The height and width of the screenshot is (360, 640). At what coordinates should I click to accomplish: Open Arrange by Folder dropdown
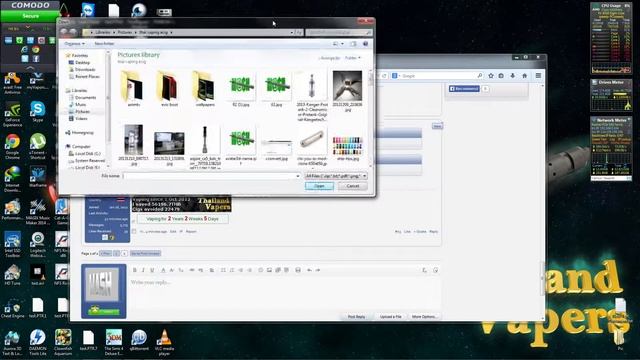point(353,58)
